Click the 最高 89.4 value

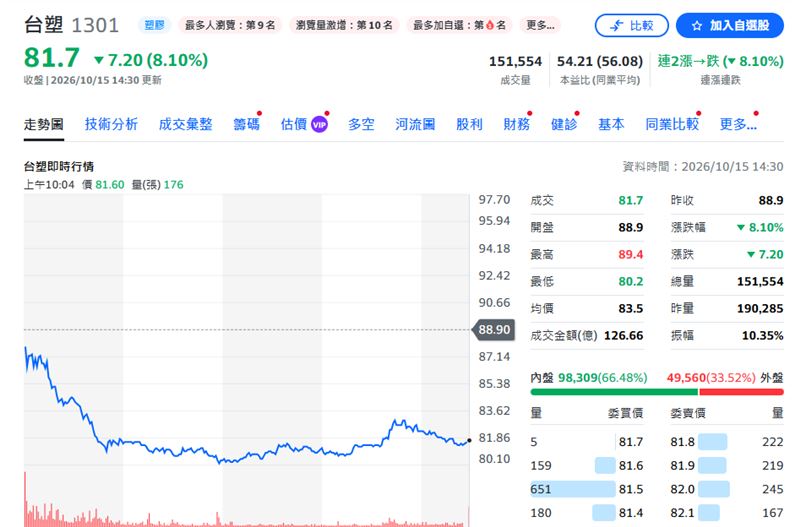[631, 254]
